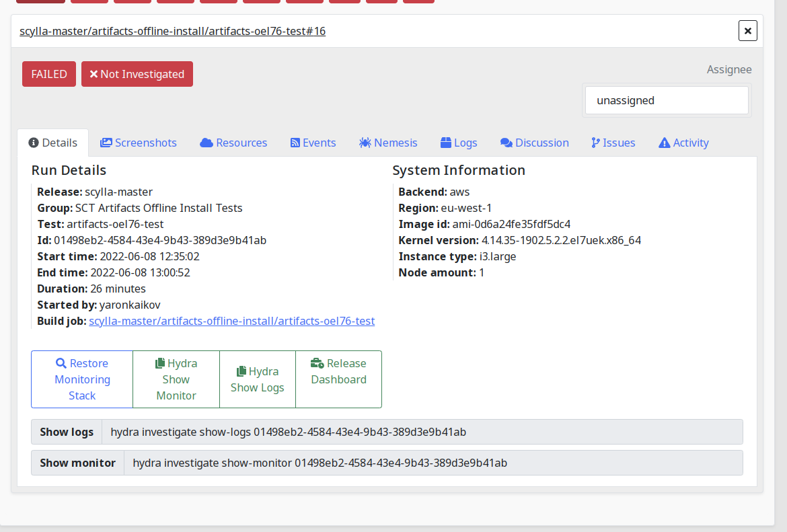Open the Build job artifacts-oel76-test link
Screen dimensions: 787x532
232,321
